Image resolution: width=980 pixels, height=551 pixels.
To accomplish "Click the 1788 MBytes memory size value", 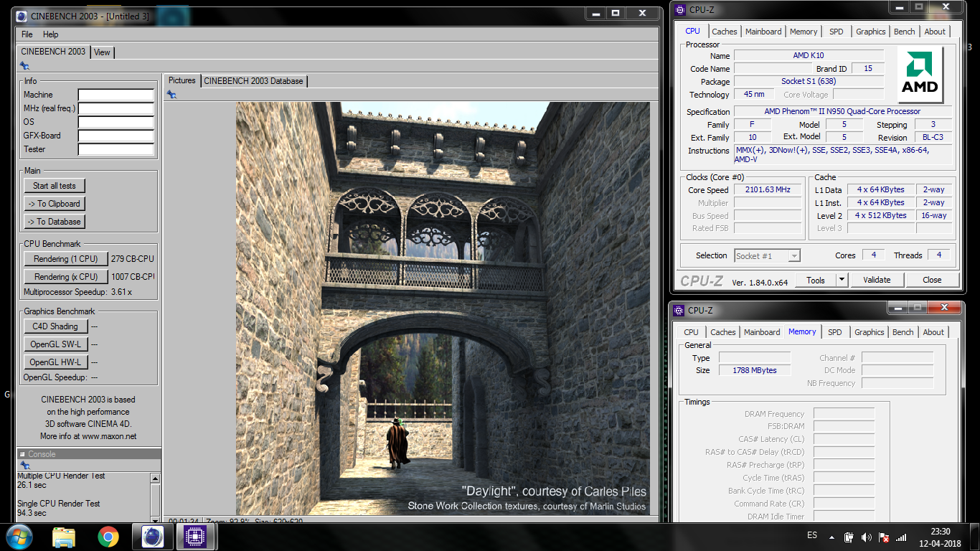I will click(754, 370).
